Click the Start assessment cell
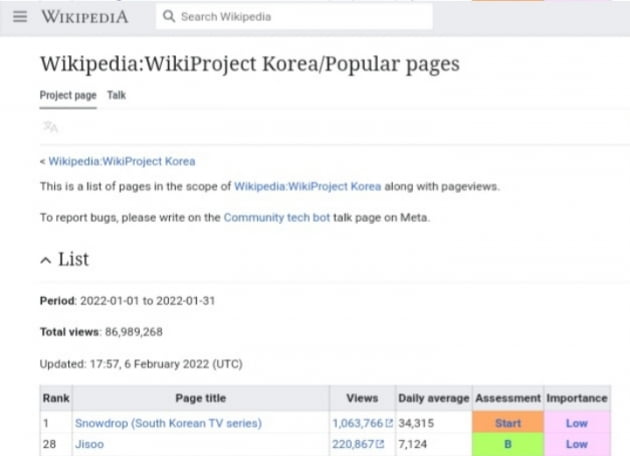This screenshot has height=456, width=630. click(x=508, y=423)
